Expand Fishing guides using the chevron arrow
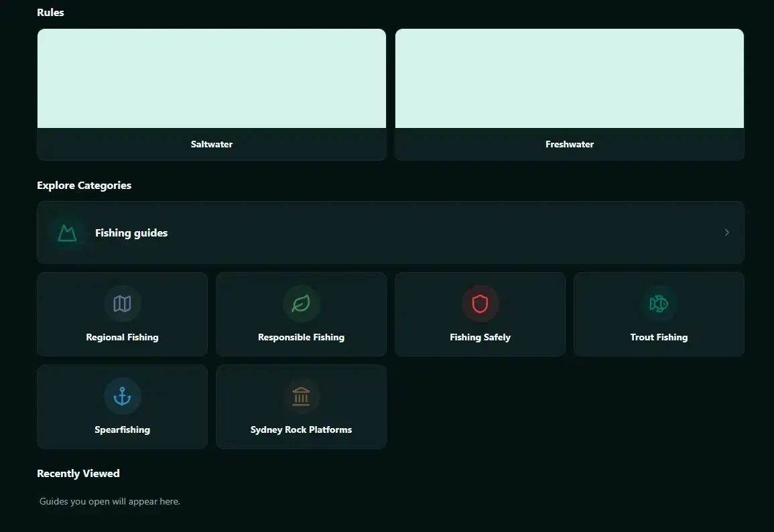Viewport: 774px width, 532px height. (x=726, y=232)
